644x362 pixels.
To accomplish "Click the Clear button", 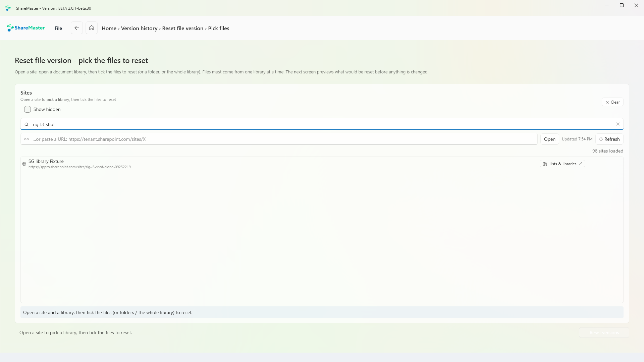I will tap(612, 102).
